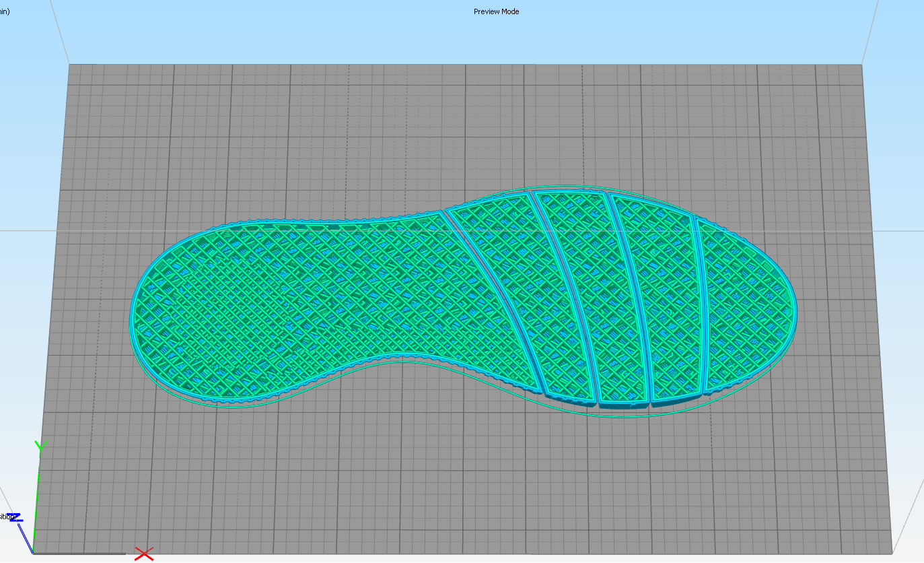Screen dimensions: 924x563
Task: Click the cut-off text in the top-left corner
Action: (5, 11)
